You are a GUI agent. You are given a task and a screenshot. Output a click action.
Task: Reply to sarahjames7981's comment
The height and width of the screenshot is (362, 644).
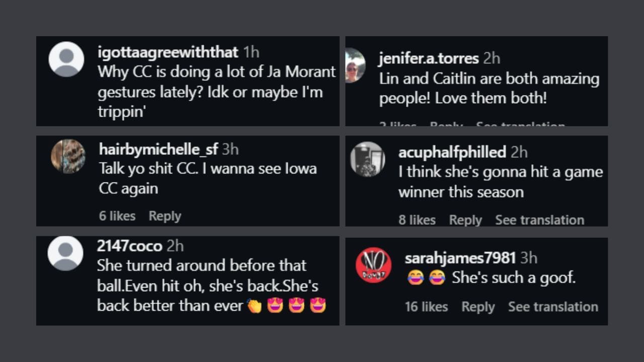(478, 307)
